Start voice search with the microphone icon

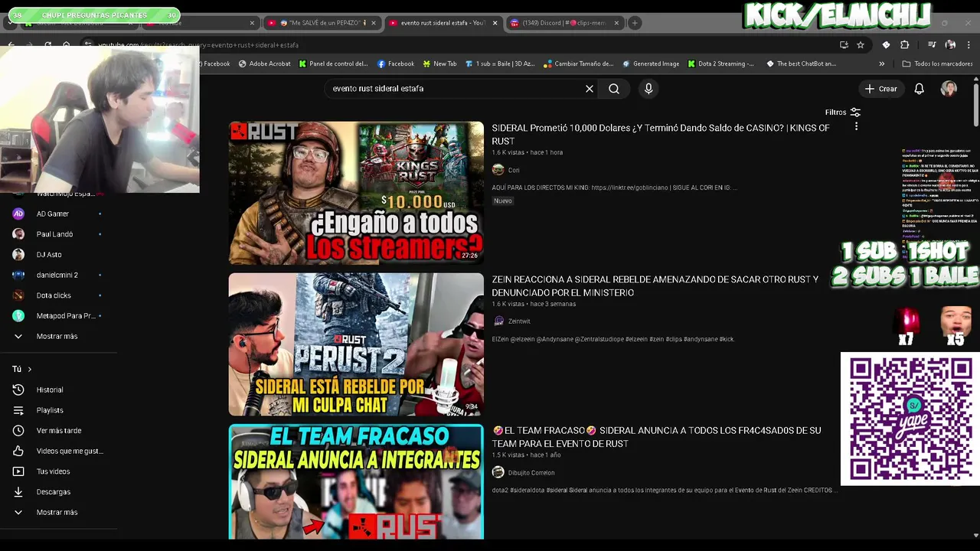648,89
